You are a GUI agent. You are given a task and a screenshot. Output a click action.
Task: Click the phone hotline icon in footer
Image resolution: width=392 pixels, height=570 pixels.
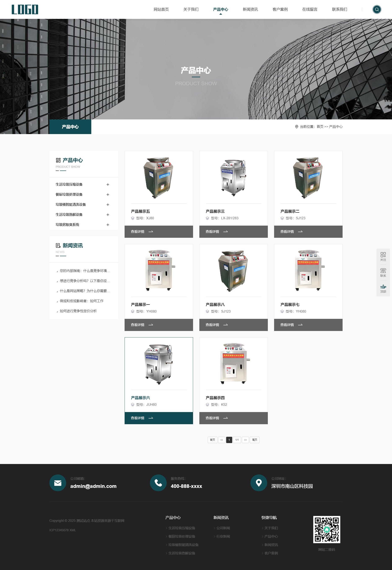click(158, 483)
